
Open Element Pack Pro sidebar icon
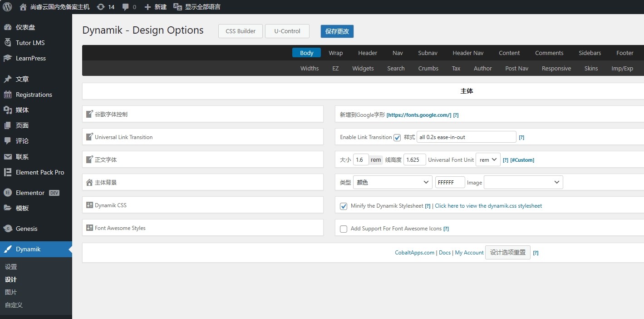pos(8,172)
